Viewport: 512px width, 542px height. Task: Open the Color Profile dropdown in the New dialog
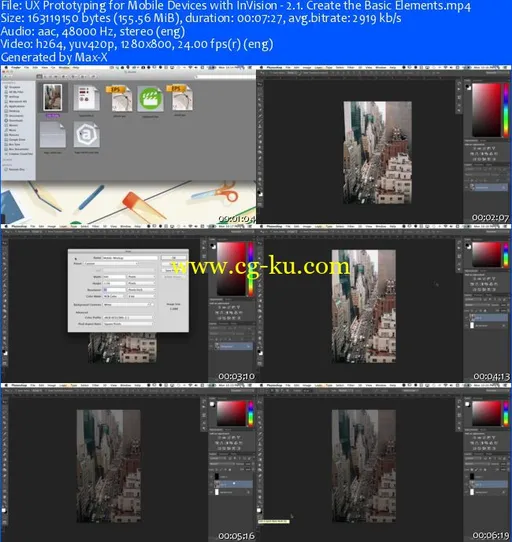(128, 317)
